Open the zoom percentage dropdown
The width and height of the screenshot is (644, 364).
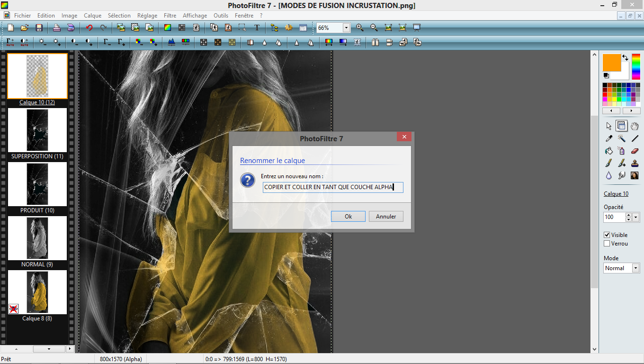tap(346, 28)
